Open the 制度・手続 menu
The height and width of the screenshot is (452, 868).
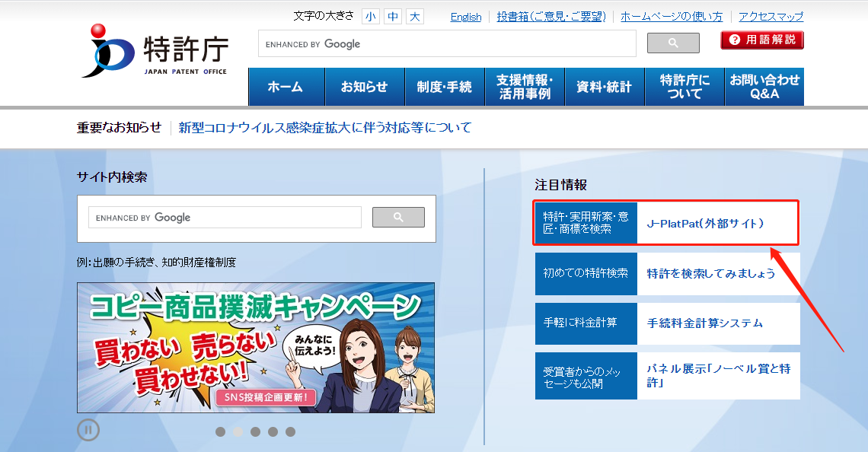tap(445, 86)
